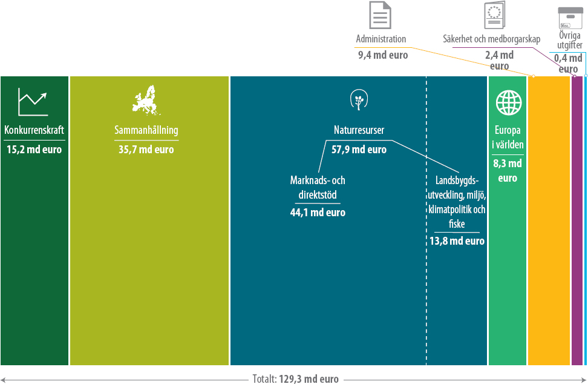588x384 pixels.
Task: Select the '13,8 md euro' value
Action: (x=457, y=240)
